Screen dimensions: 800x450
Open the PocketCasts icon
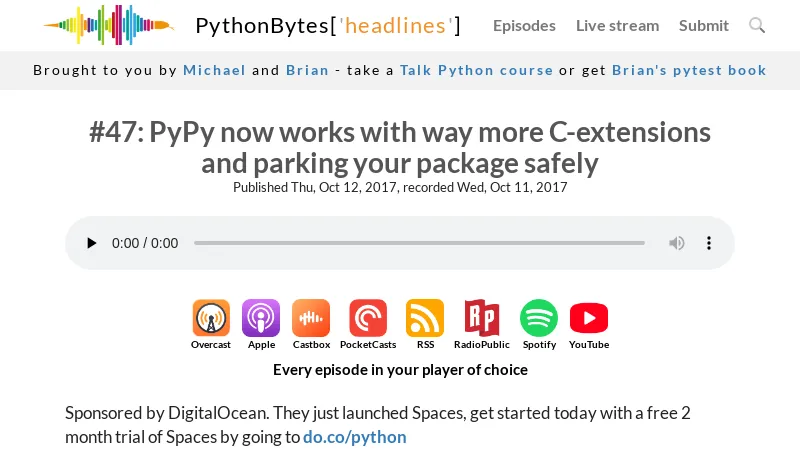367,319
